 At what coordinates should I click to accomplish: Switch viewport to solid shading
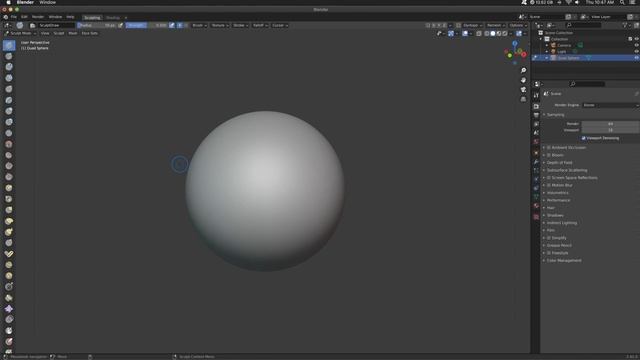point(493,33)
